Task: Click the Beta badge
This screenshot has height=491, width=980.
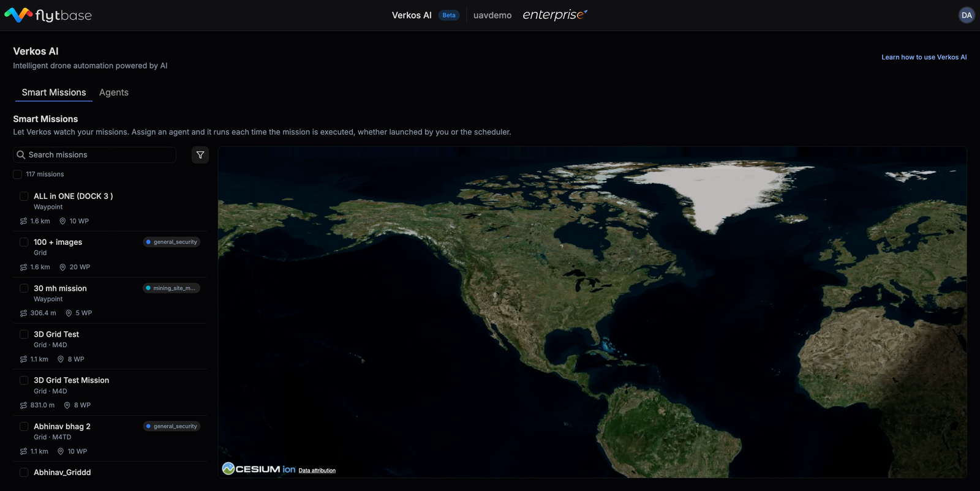Action: click(x=449, y=15)
